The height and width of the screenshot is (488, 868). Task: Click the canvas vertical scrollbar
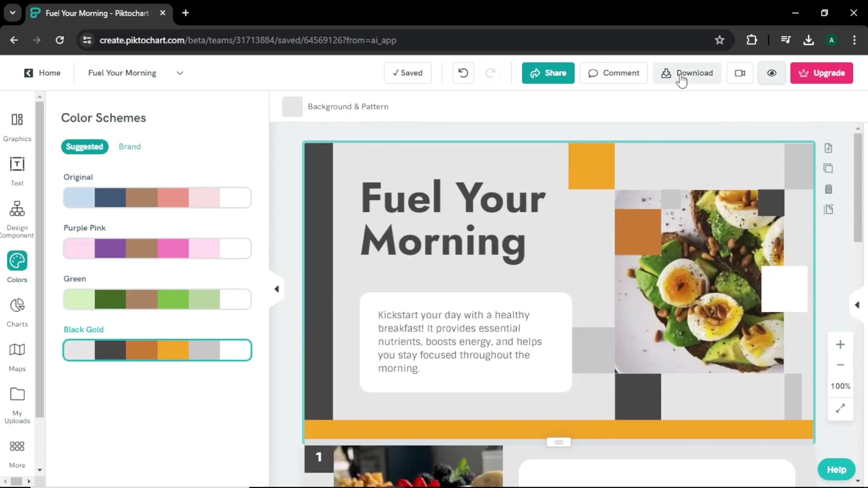click(858, 188)
